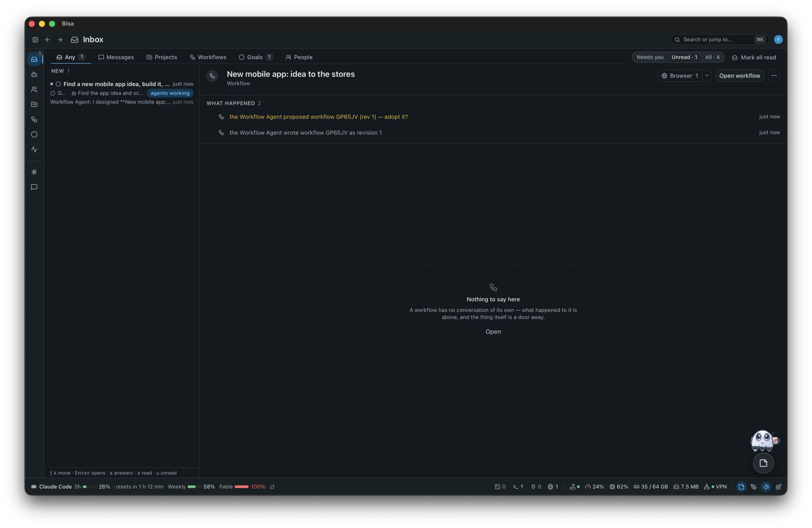Open the Goals circle icon in sidebar
812x528 pixels.
click(34, 134)
